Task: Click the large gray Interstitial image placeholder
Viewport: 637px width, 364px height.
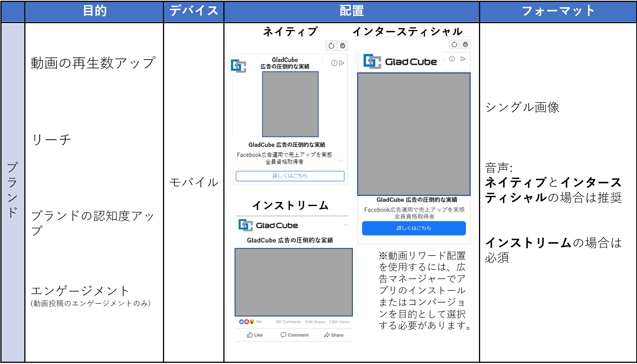Action: [x=414, y=134]
